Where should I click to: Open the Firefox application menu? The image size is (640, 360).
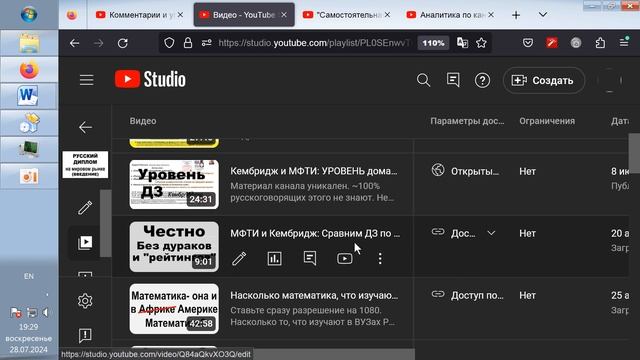[x=624, y=42]
